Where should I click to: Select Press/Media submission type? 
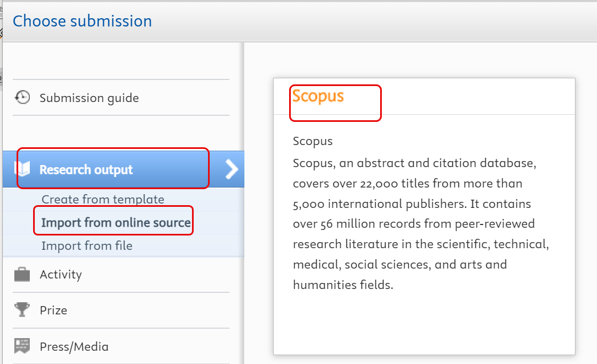pos(73,346)
